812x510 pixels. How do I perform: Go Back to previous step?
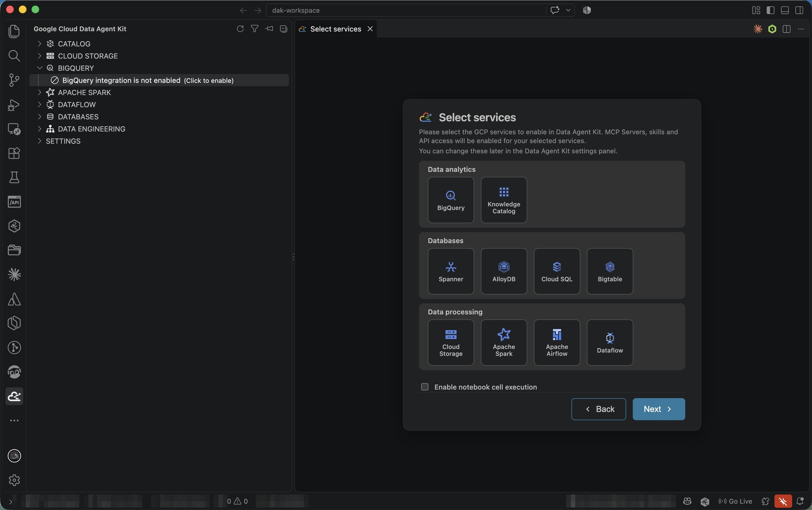(x=598, y=409)
